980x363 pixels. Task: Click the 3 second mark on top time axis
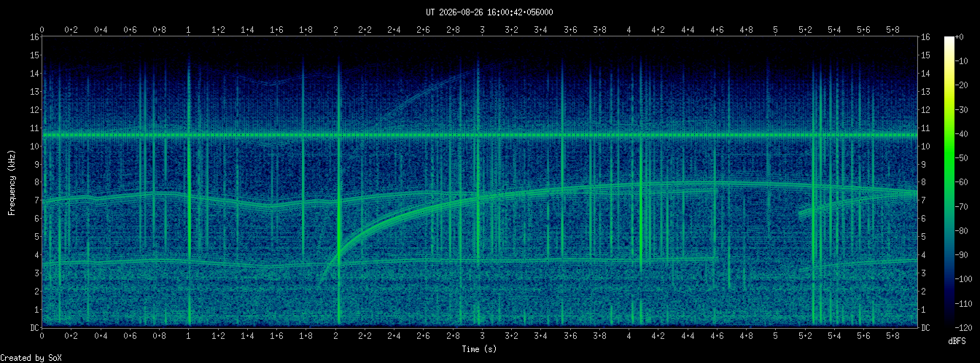(x=482, y=29)
